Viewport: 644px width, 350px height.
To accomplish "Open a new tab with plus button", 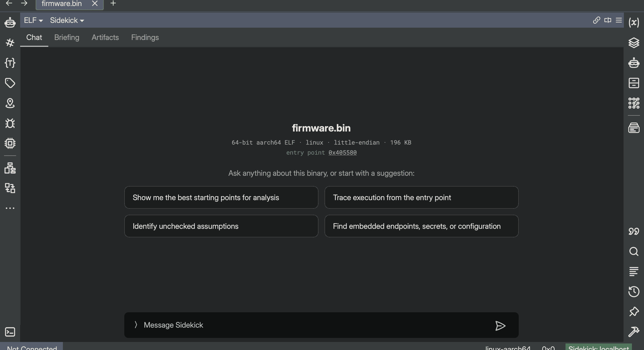I will (113, 3).
